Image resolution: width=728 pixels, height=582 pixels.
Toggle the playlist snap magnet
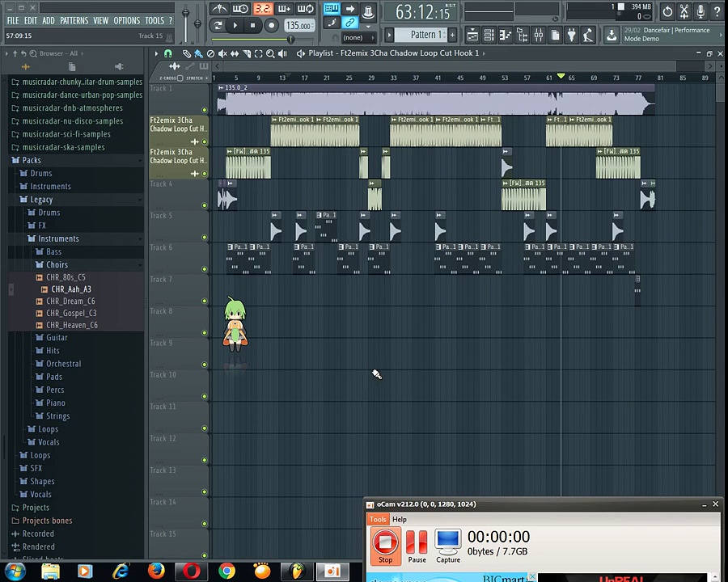coord(168,53)
